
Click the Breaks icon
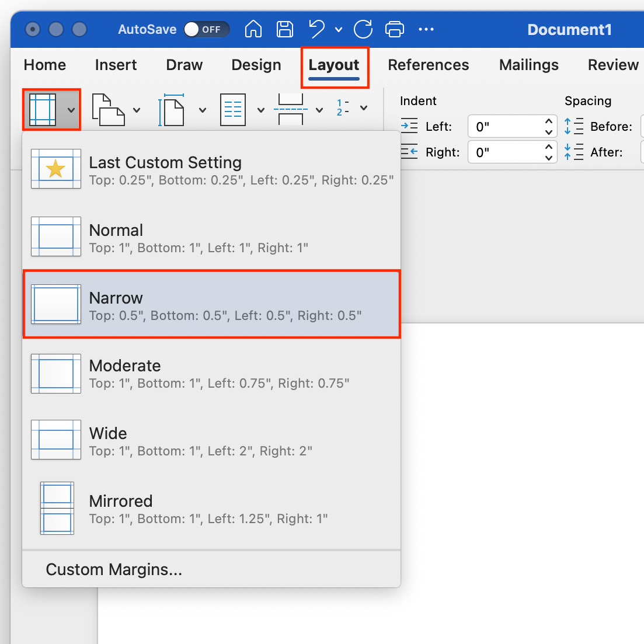[x=290, y=110]
